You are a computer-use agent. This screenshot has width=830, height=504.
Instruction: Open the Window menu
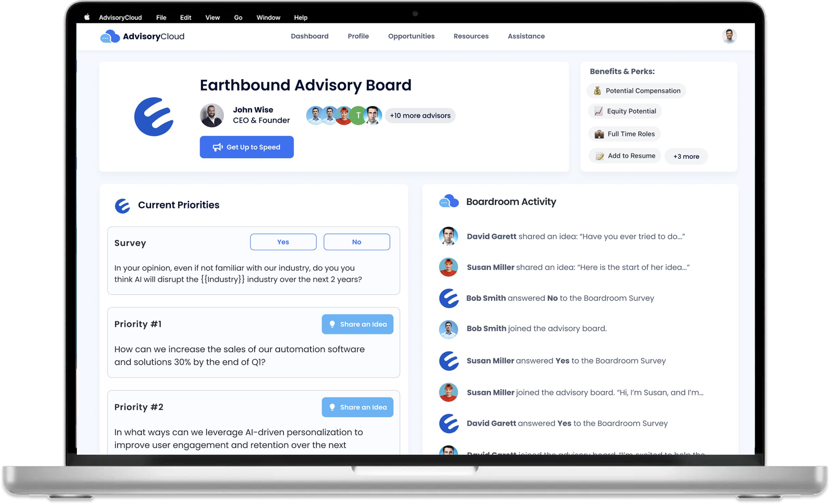tap(268, 17)
